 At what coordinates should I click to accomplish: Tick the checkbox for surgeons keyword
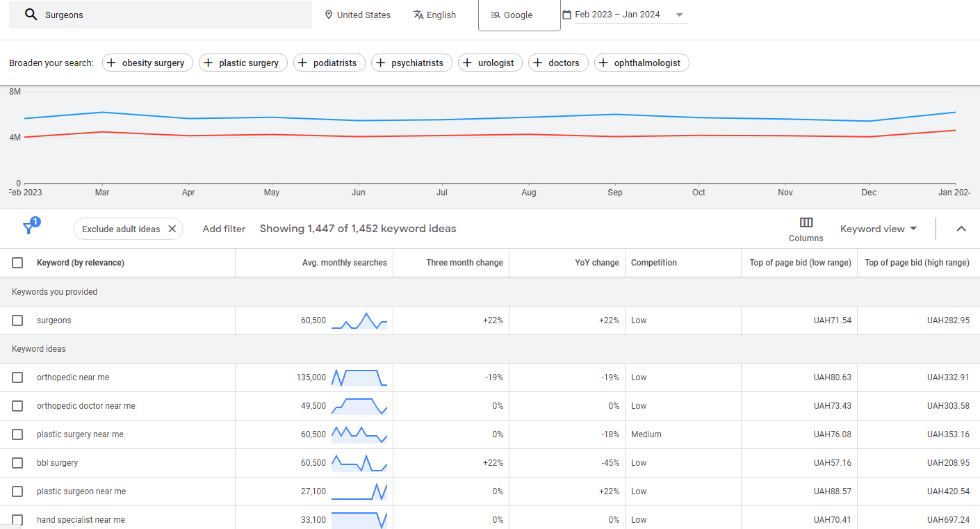click(17, 320)
